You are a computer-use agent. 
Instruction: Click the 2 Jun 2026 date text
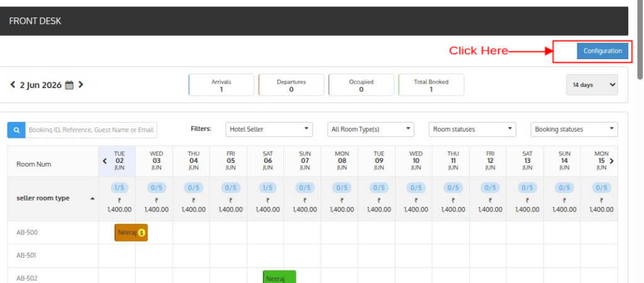click(x=41, y=85)
